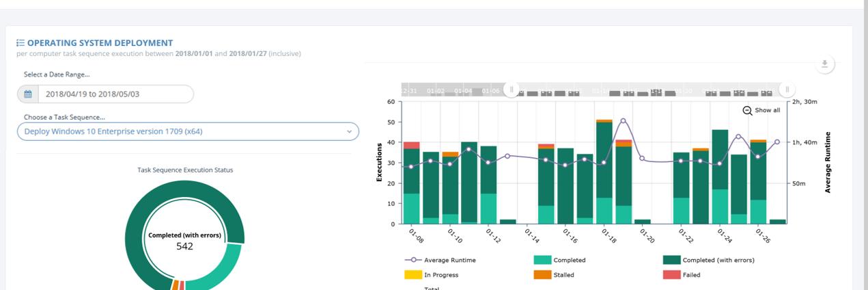Click the 01-26 x-axis date label
Screen dimensions: 868x290
tap(763, 235)
